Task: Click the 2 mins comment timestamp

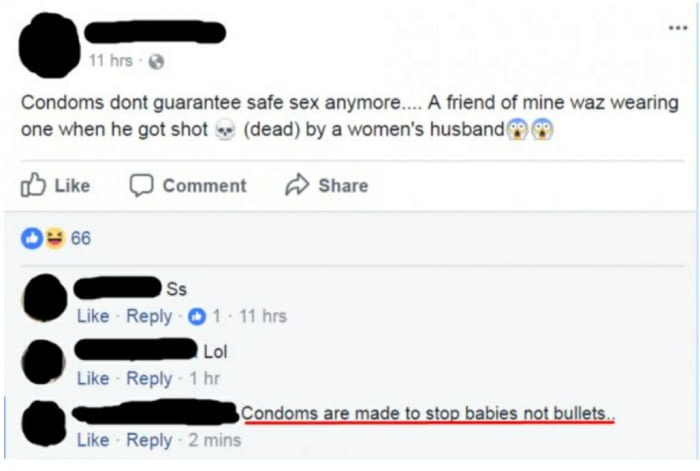Action: [x=214, y=440]
